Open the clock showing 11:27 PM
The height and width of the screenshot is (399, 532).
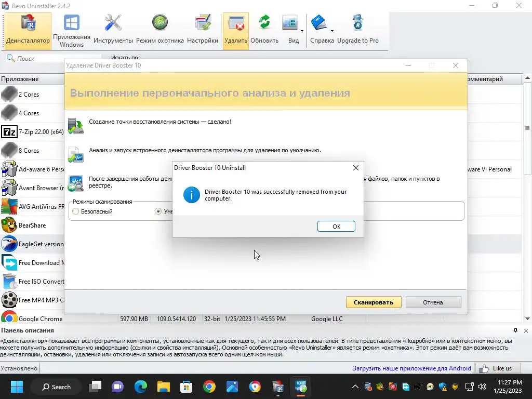pos(508,387)
